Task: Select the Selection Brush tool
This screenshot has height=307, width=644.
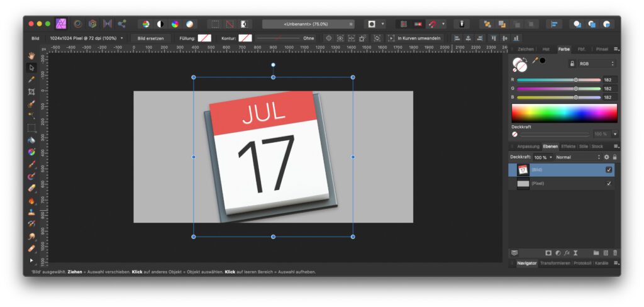Action: click(x=31, y=104)
